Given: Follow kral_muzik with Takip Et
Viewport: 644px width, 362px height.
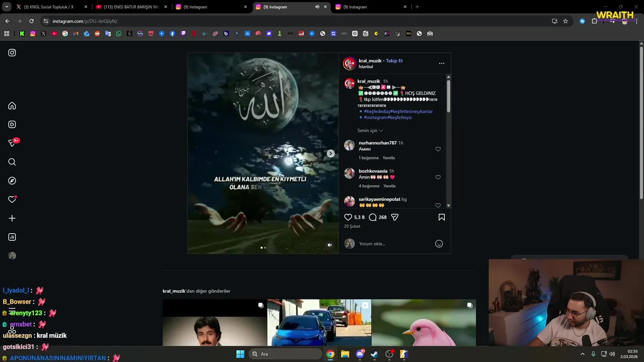Looking at the screenshot, I should tap(394, 61).
